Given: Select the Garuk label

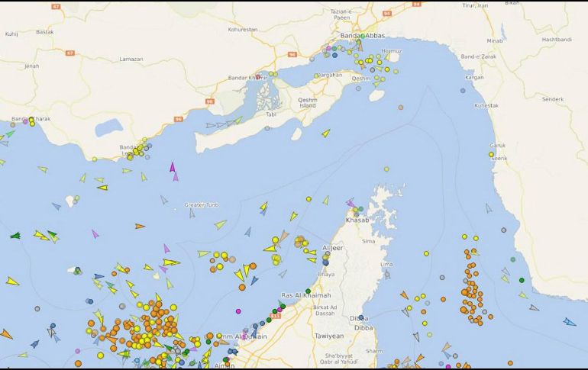Looking at the screenshot, I should (x=498, y=145).
